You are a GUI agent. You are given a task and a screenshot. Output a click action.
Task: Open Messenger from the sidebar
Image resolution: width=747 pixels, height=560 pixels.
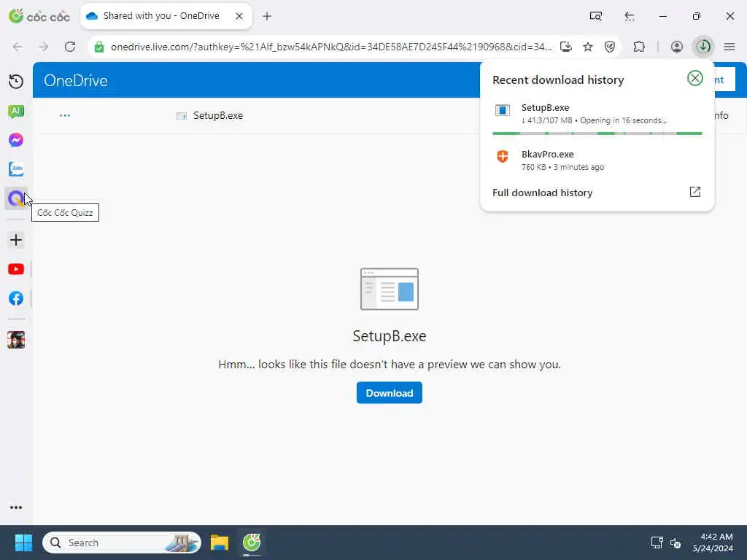tap(16, 140)
